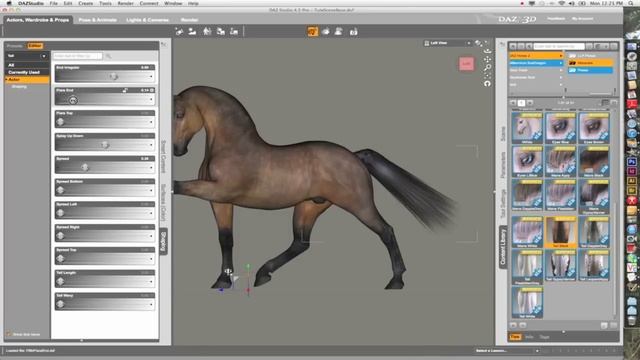Collapse the Actor category
The image size is (640, 360).
click(7, 80)
